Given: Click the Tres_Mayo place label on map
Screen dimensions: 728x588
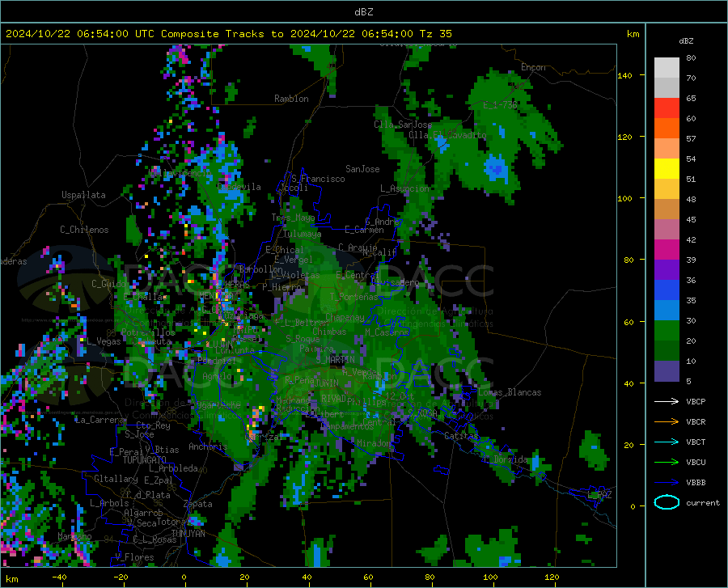Looking at the screenshot, I should tap(294, 218).
